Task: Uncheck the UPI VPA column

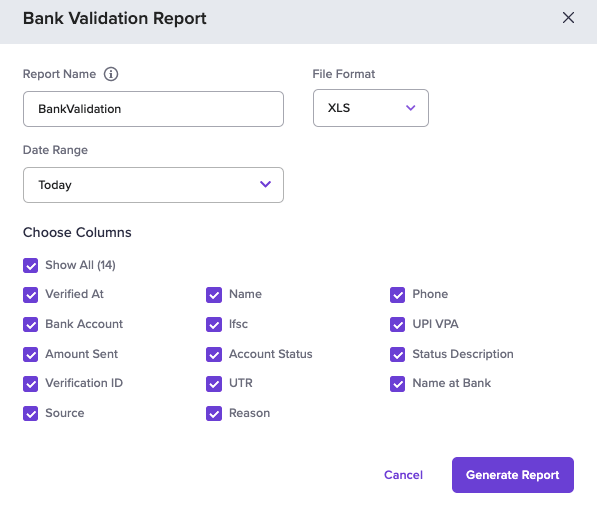Action: point(397,324)
